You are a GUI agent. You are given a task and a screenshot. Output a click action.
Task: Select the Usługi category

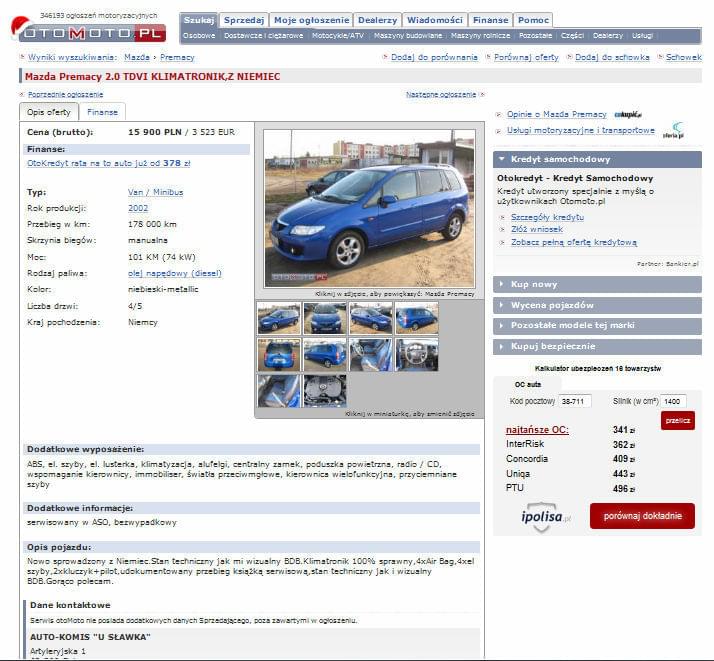pyautogui.click(x=643, y=36)
